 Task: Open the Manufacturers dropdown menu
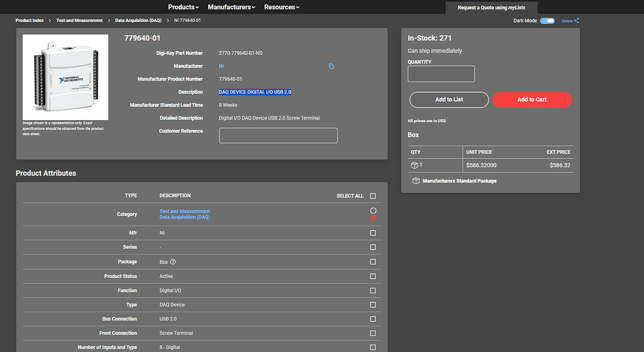click(x=231, y=7)
